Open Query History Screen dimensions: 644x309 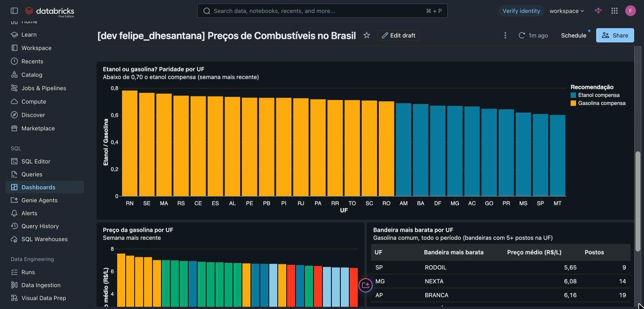pyautogui.click(x=40, y=226)
